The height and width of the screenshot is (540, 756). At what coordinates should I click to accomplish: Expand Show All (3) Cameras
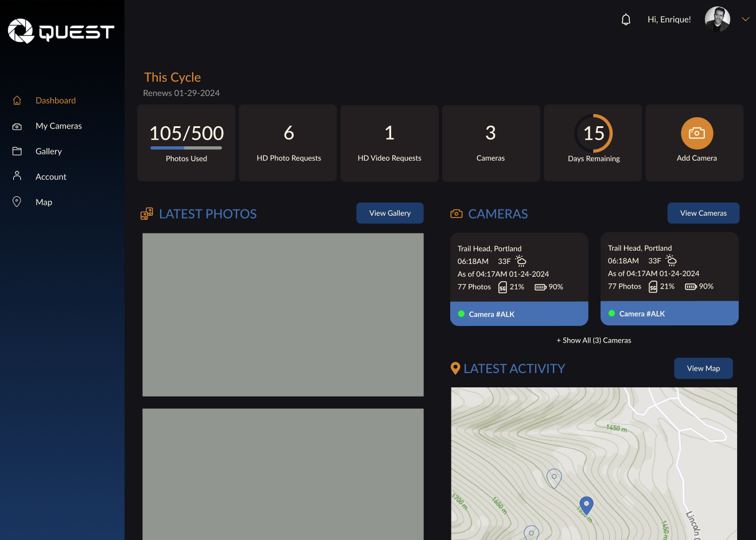[594, 340]
